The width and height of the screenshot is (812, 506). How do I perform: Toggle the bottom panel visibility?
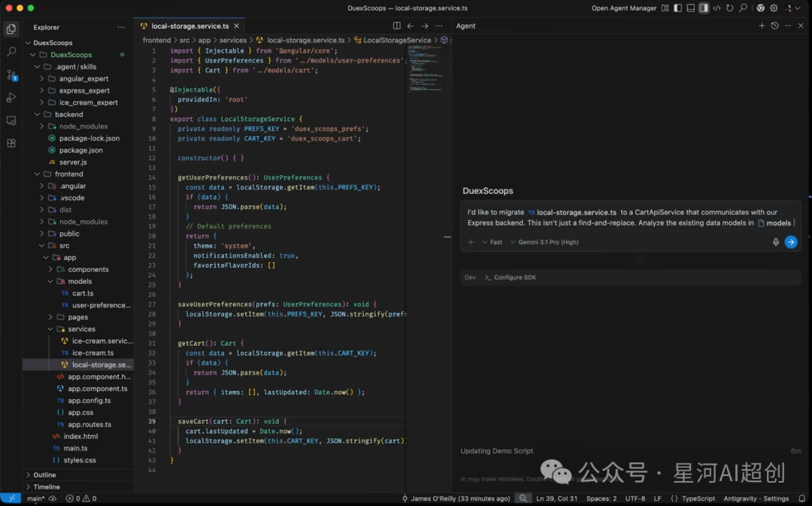click(691, 8)
